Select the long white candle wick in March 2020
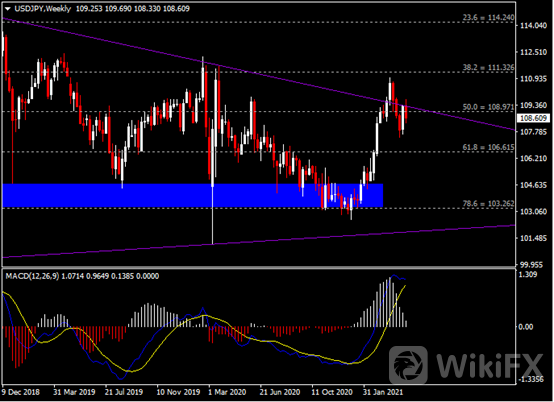Image resolution: width=554 pixels, height=402 pixels. [212, 215]
